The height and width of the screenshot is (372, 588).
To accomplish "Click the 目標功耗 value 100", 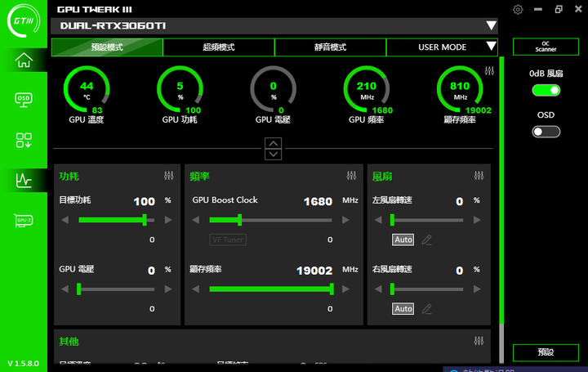I will (x=145, y=202).
